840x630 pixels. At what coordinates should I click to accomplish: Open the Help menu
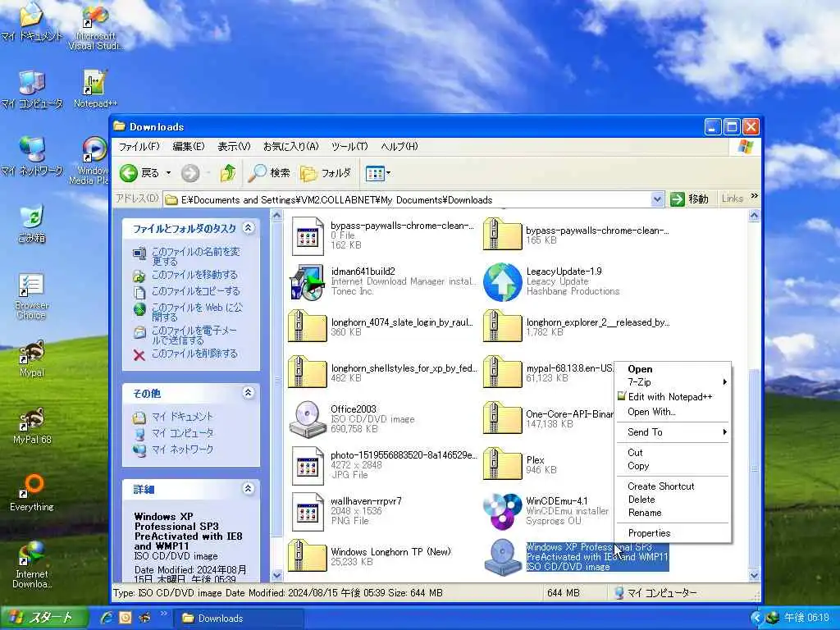(399, 146)
